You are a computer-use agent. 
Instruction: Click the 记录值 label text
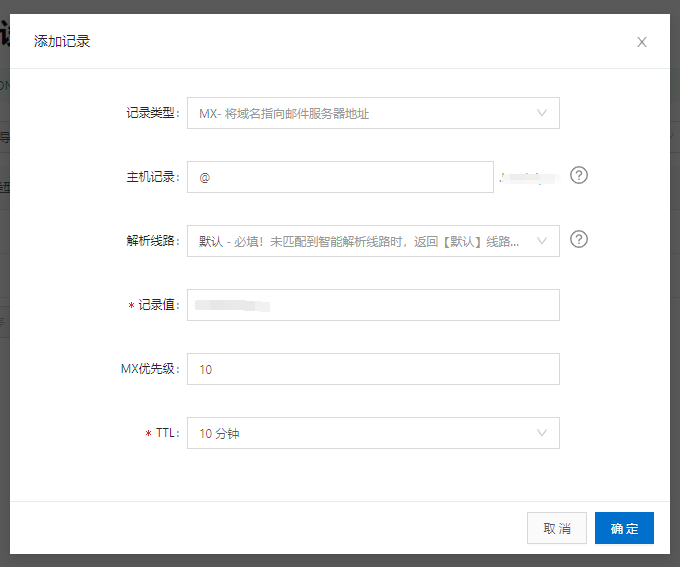[x=158, y=305]
